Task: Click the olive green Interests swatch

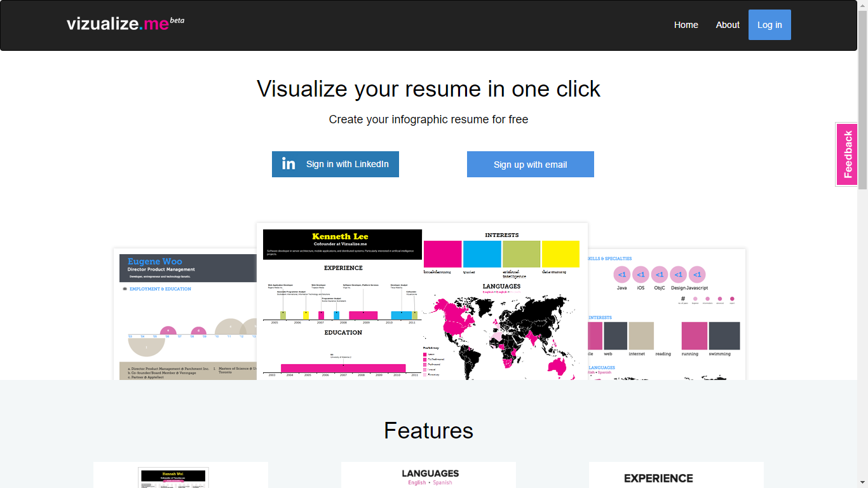Action: (x=521, y=254)
